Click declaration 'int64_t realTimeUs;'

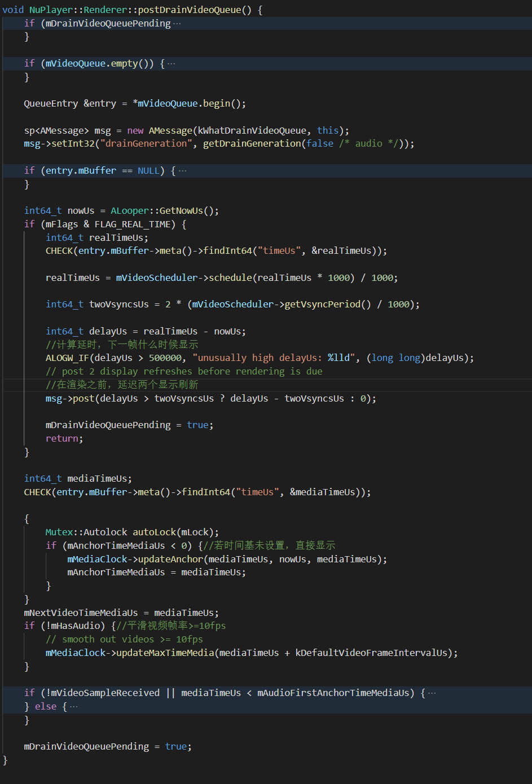coord(97,238)
